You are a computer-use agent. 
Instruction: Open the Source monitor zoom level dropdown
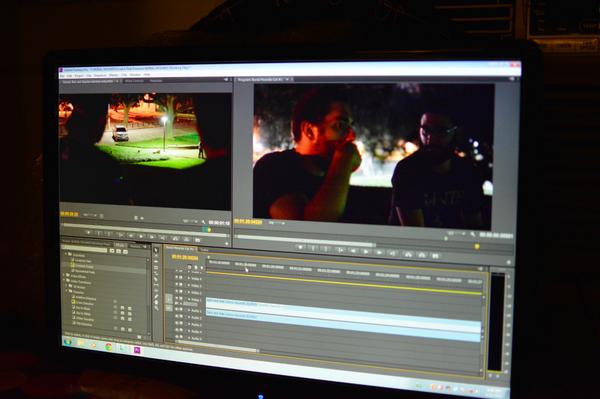[90, 215]
